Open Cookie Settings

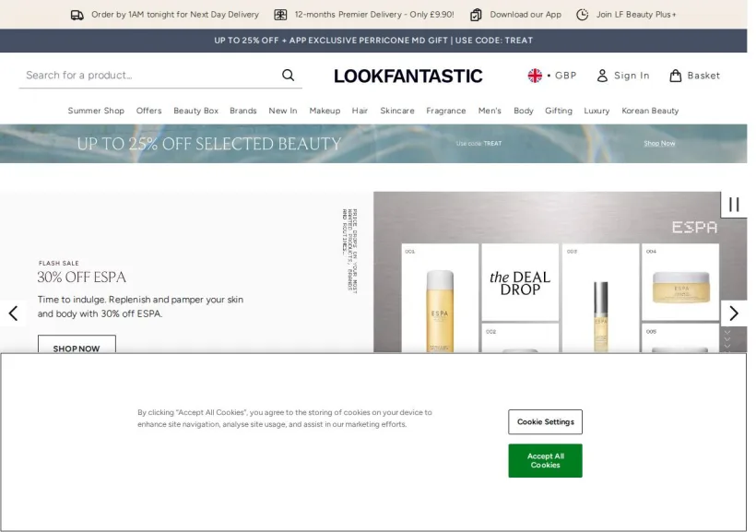tap(545, 421)
